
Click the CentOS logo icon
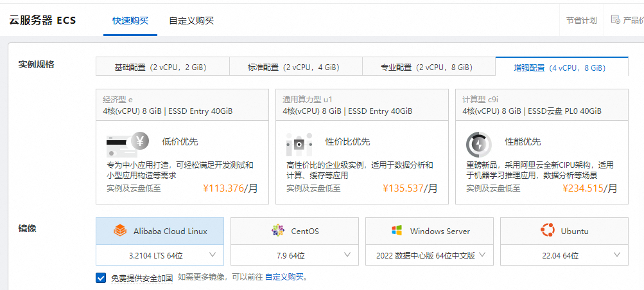(x=277, y=231)
